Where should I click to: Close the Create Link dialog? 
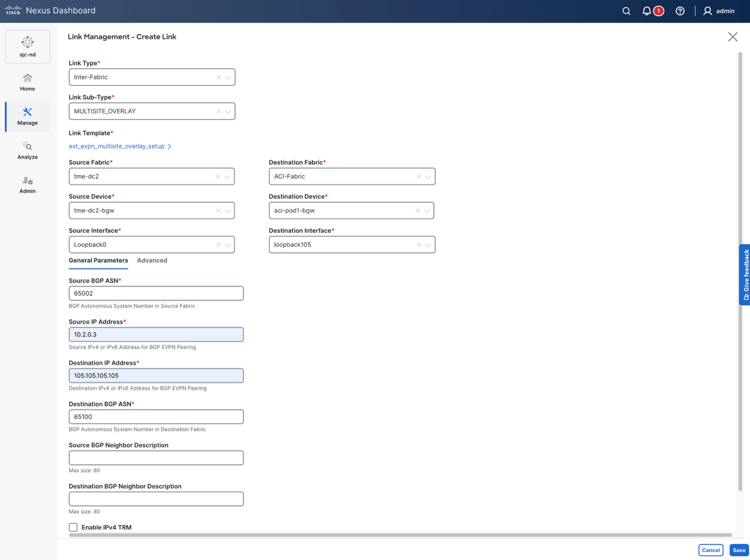click(733, 37)
